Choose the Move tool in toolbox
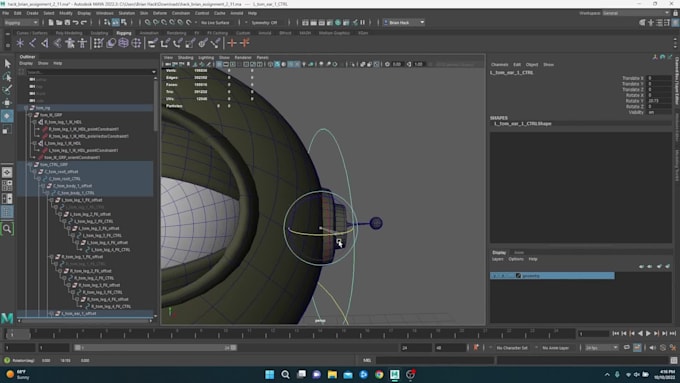This screenshot has width=680, height=383. [x=7, y=103]
